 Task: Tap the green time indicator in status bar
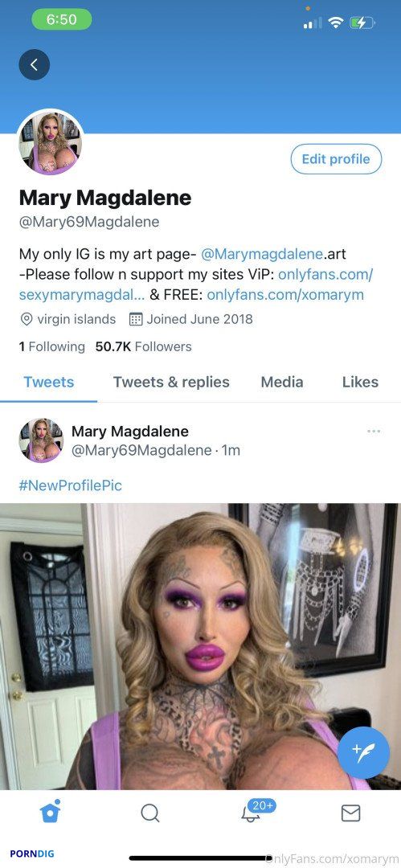coord(62,19)
